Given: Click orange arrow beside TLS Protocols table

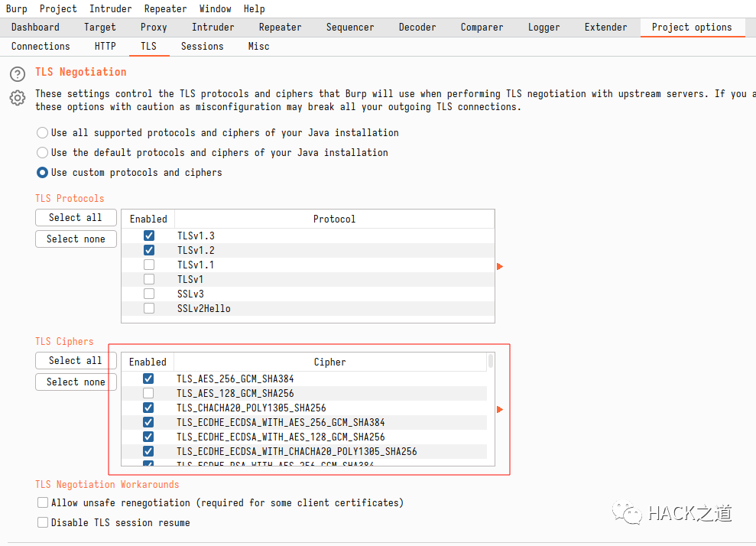Looking at the screenshot, I should pyautogui.click(x=500, y=266).
